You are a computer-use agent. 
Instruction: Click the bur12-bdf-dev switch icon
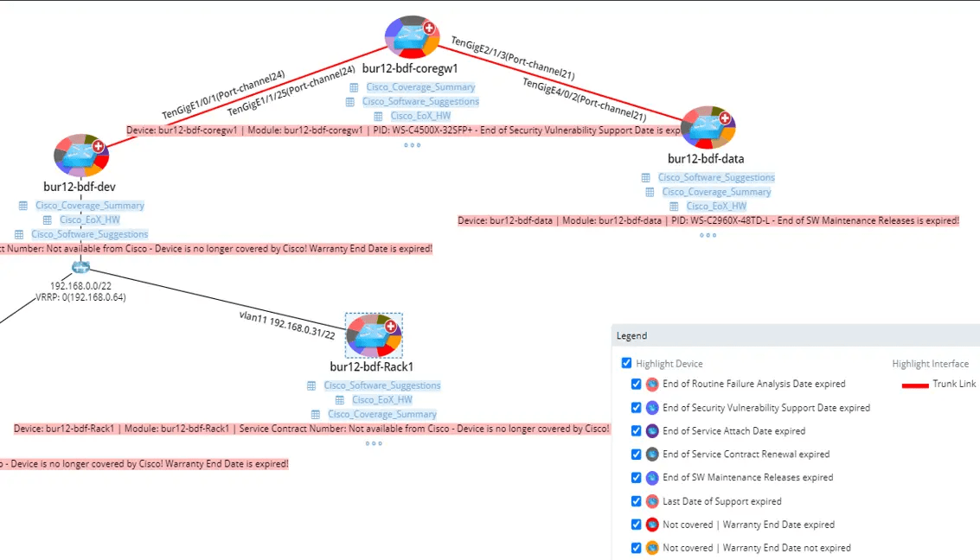click(x=80, y=156)
